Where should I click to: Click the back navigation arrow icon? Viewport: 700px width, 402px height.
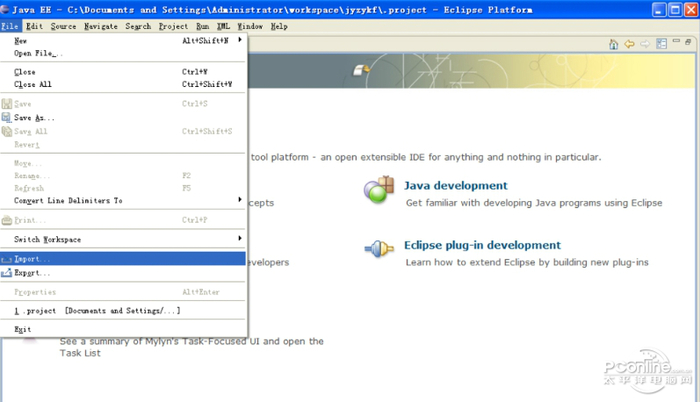(x=630, y=44)
